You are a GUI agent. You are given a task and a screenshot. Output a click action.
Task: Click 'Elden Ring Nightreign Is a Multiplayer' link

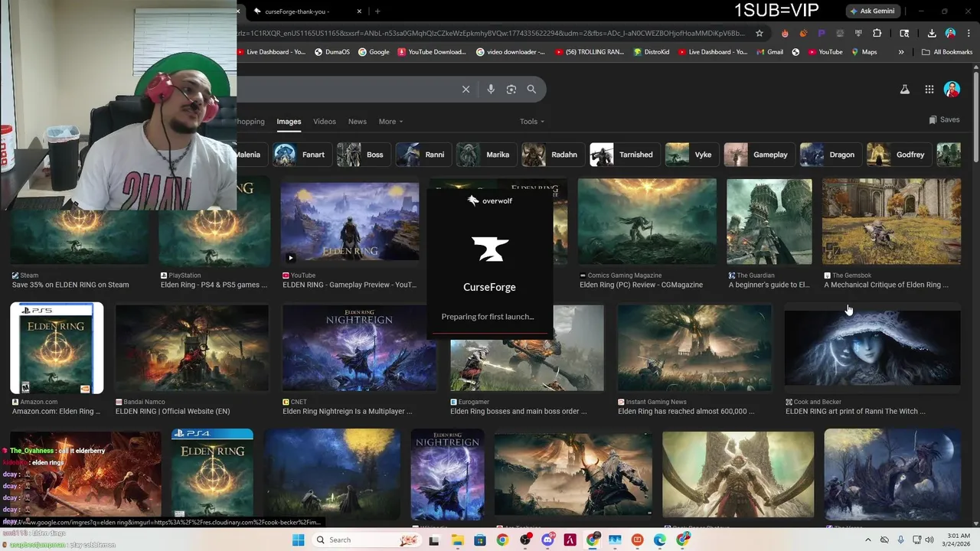(x=349, y=412)
